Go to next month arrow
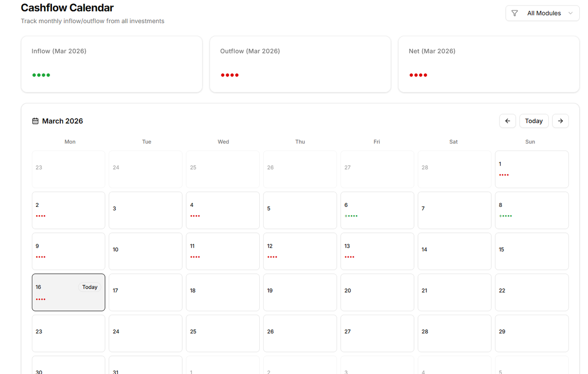The width and height of the screenshot is (588, 374). coord(561,121)
